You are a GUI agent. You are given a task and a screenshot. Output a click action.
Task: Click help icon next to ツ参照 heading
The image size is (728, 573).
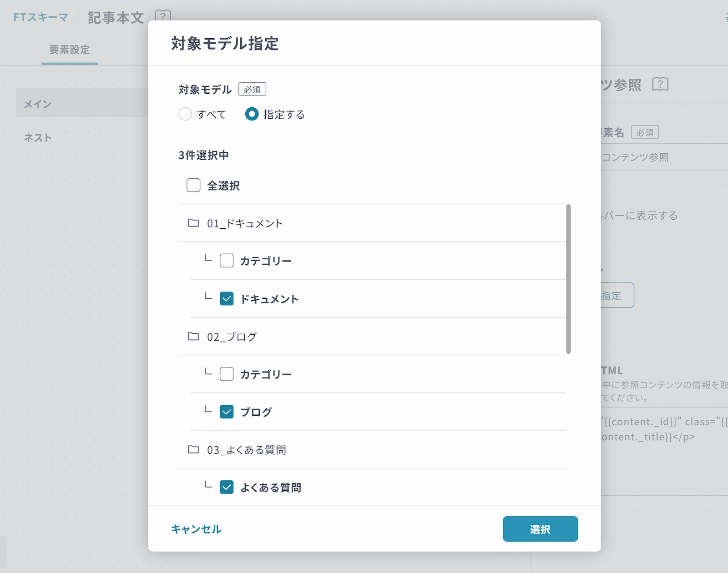pyautogui.click(x=660, y=84)
